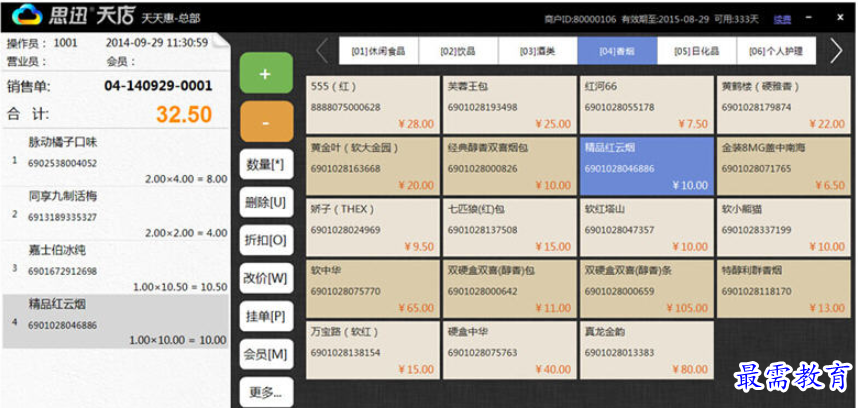Switch to [01]休闲食品 category tab
The width and height of the screenshot is (858, 408).
click(379, 51)
